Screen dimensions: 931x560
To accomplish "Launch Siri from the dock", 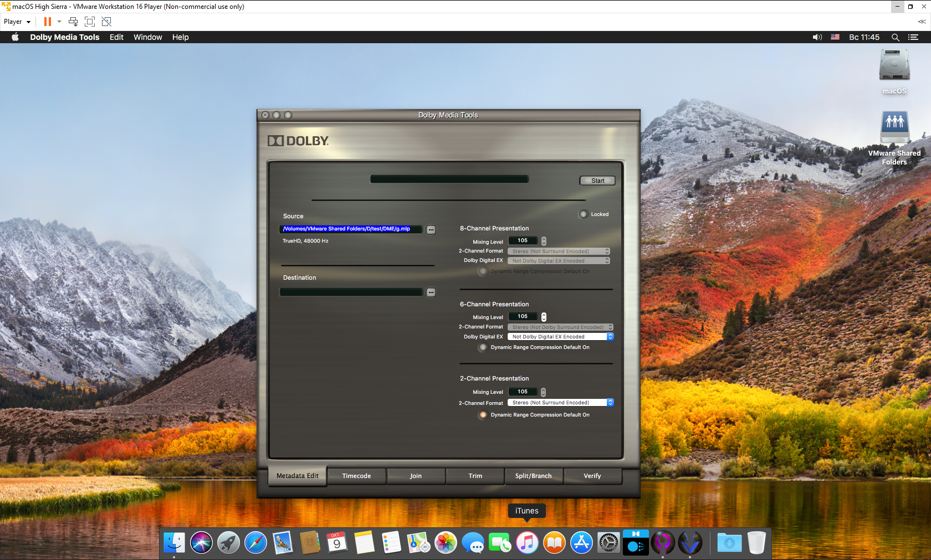I will click(201, 543).
